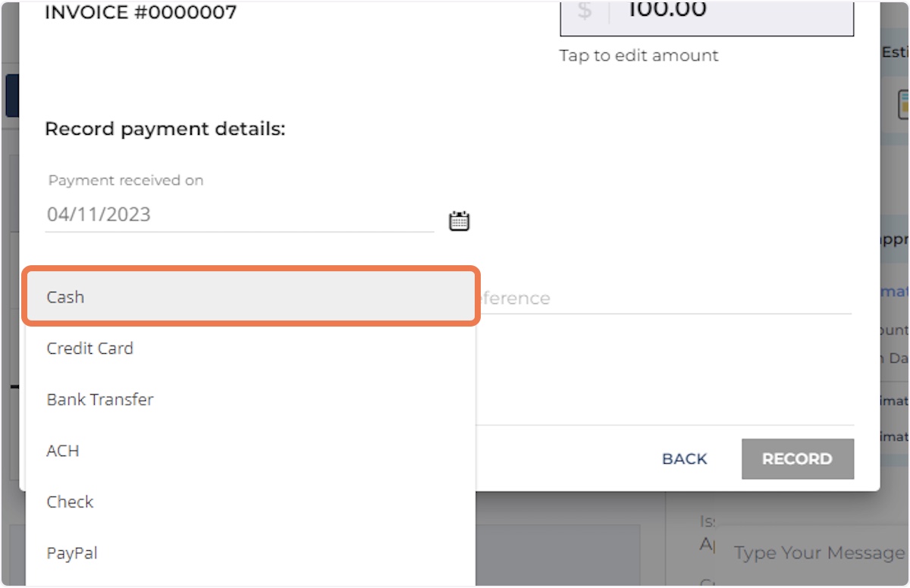Screen dimensions: 910x588
Task: Select Cash payment method
Action: 250,297
